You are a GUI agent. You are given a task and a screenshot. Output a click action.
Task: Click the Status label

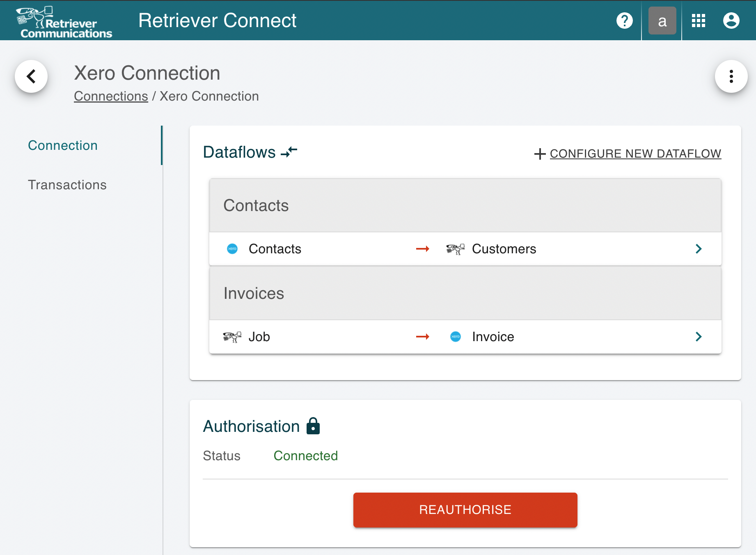tap(222, 456)
